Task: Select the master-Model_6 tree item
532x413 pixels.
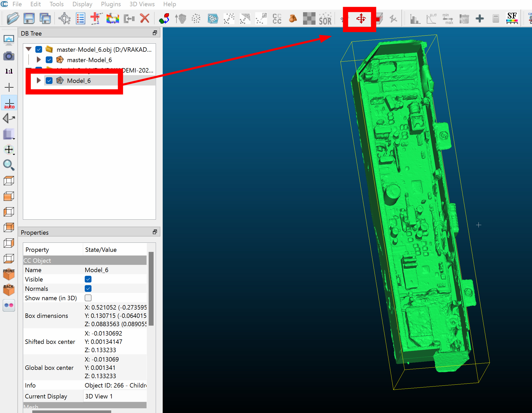Action: (89, 60)
